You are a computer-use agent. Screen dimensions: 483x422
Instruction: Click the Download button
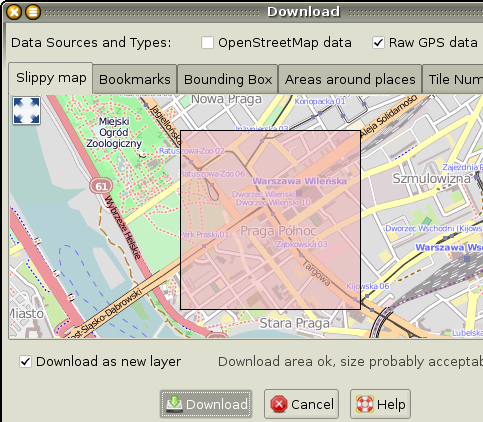tap(206, 404)
